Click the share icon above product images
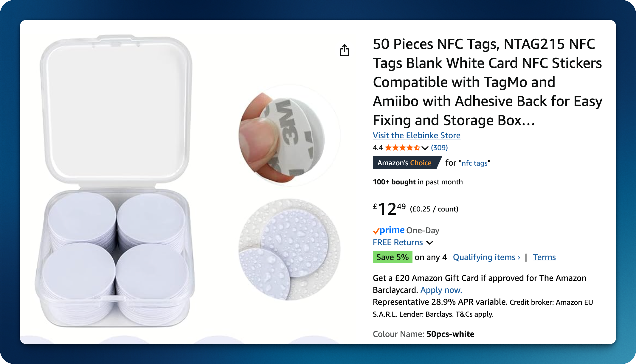Viewport: 636px width, 364px height. coord(345,50)
